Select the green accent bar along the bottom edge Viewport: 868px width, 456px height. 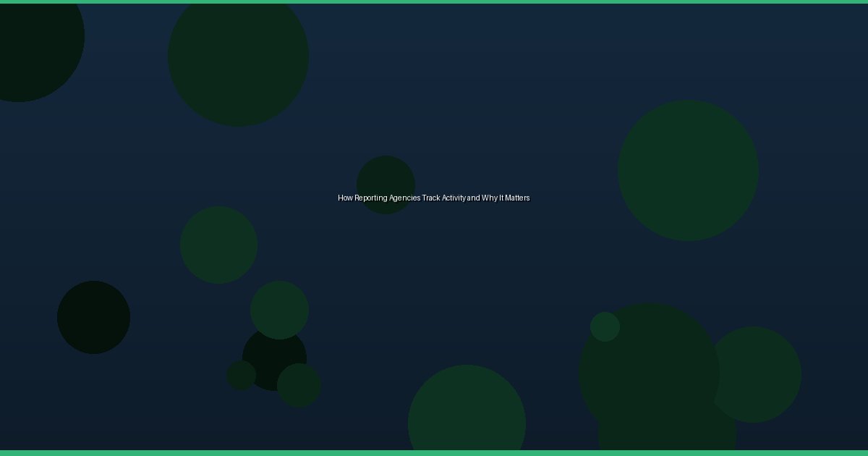[x=434, y=453]
